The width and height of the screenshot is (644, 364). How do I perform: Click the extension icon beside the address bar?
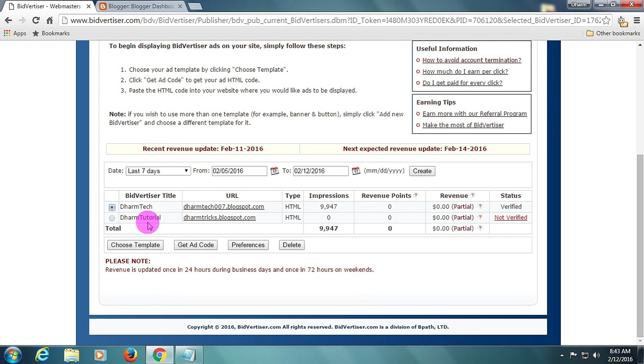point(622,21)
